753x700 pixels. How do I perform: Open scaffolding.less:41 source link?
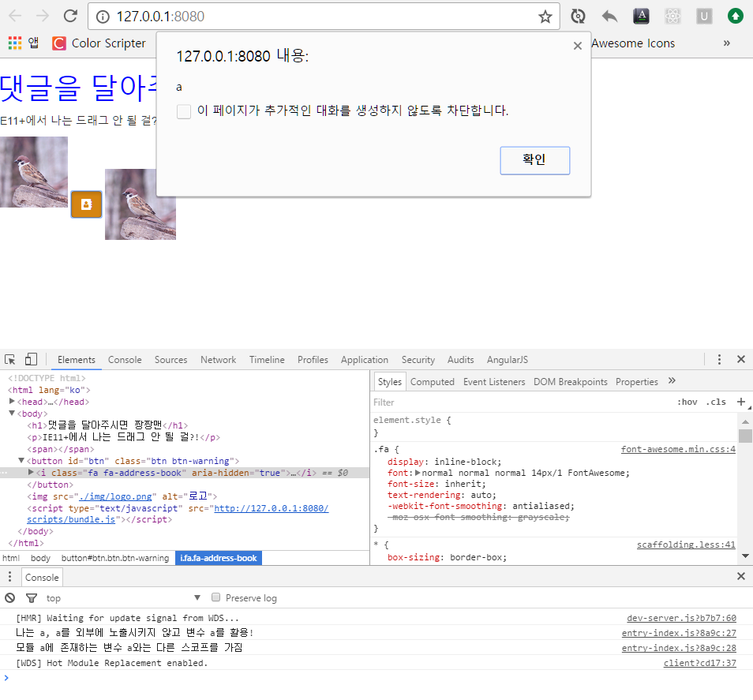pos(686,545)
